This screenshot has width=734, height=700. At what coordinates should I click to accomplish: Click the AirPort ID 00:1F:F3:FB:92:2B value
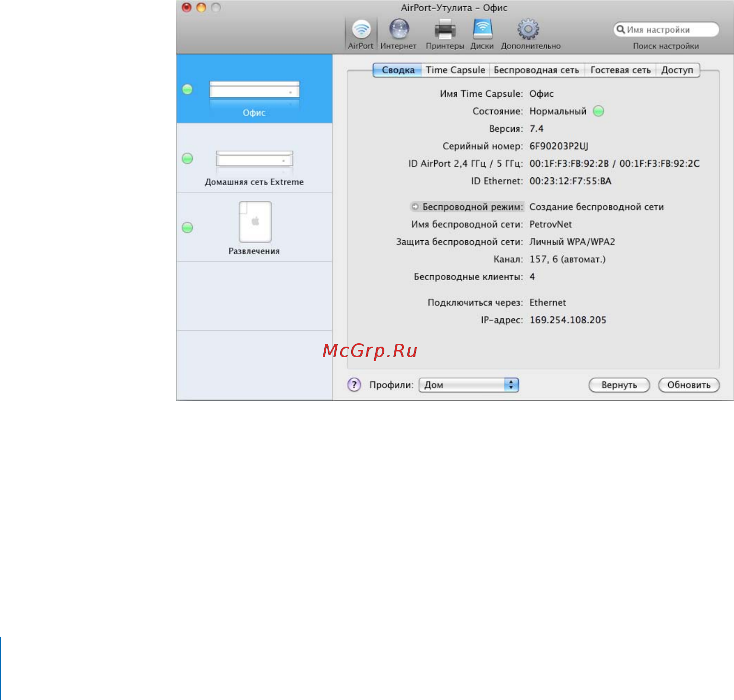pos(569,163)
